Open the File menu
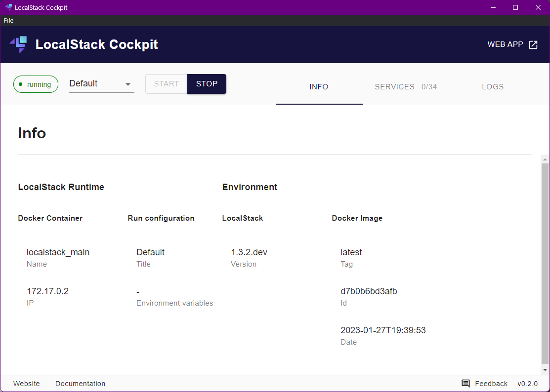Viewport: 550px width, 392px height. click(8, 20)
